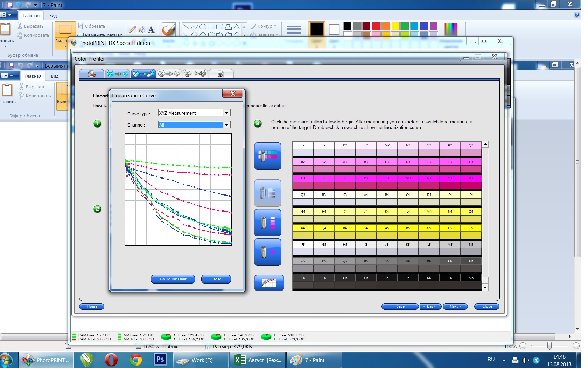This screenshot has height=368, width=588.
Task: Click the zoom in plus button
Action: 576,346
